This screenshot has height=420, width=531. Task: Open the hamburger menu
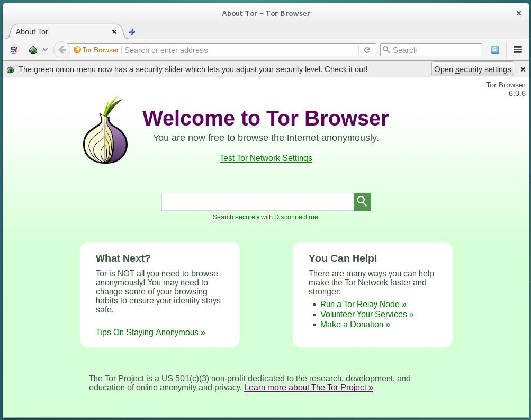click(x=517, y=50)
